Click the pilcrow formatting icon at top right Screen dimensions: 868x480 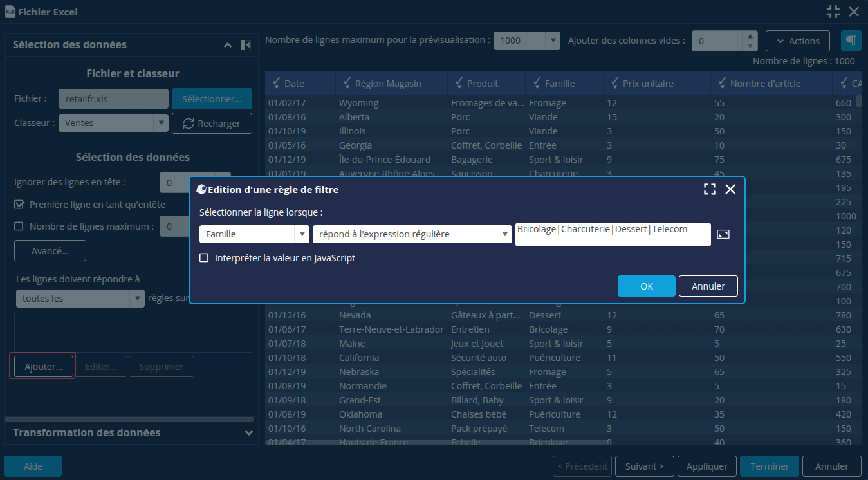[851, 41]
